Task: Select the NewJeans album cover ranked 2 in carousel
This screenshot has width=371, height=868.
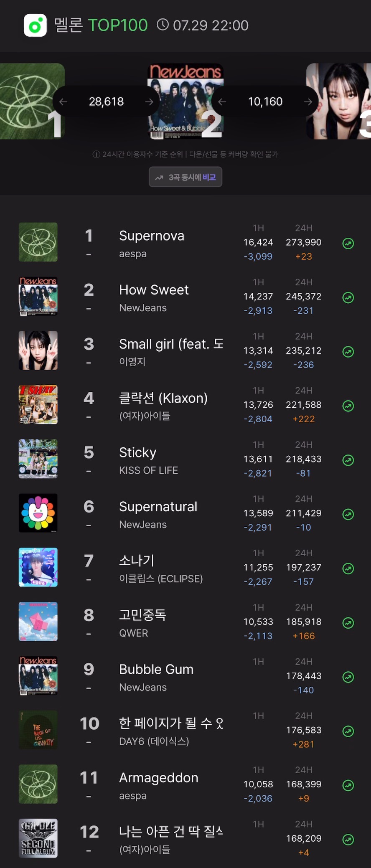Action: click(185, 101)
